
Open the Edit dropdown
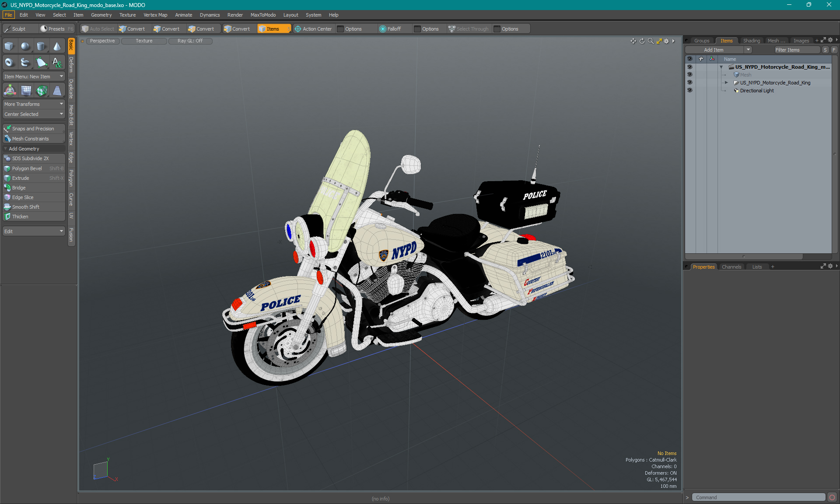tap(34, 231)
